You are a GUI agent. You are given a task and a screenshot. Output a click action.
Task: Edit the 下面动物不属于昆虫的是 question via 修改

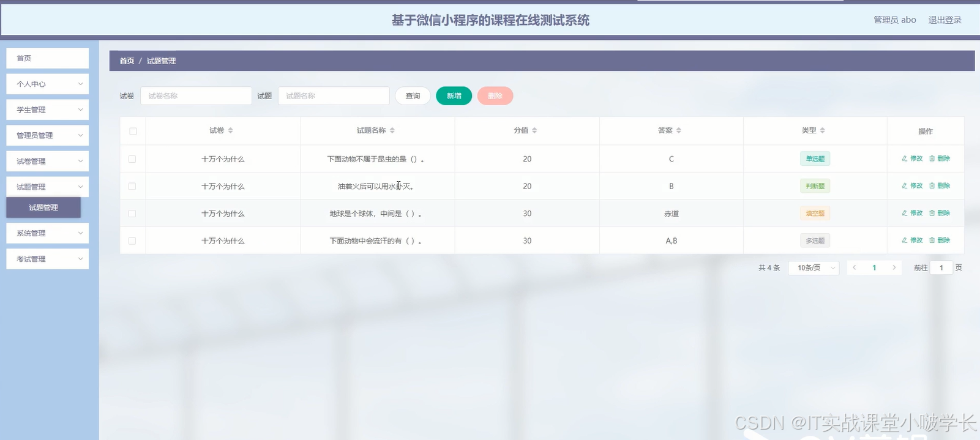coord(912,158)
